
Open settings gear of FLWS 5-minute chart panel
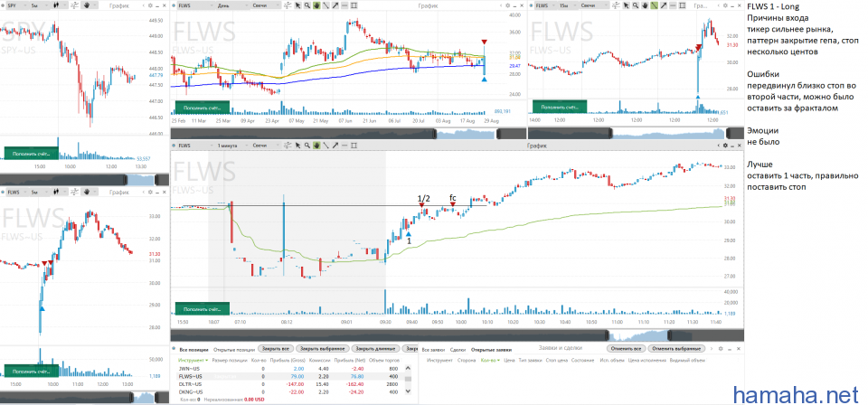150,192
